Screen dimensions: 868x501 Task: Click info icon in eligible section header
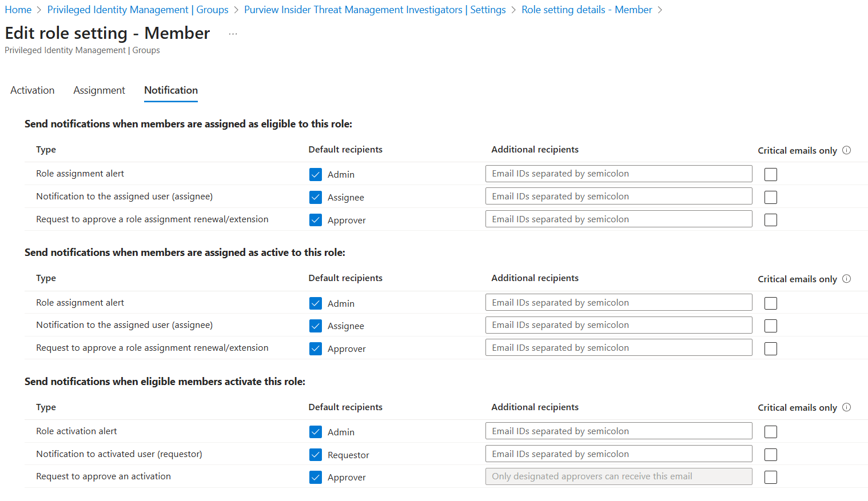(x=847, y=150)
